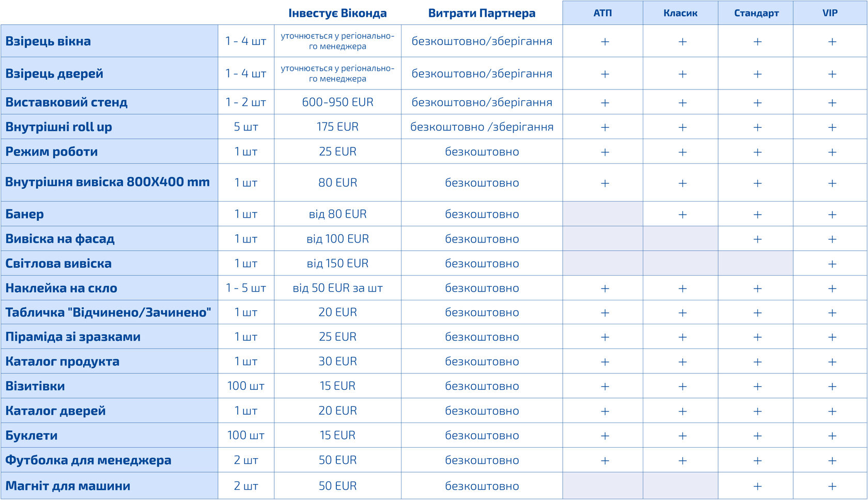Click the Витрати Партнера heading
Viewport: 868px width, 500px height.
482,13
